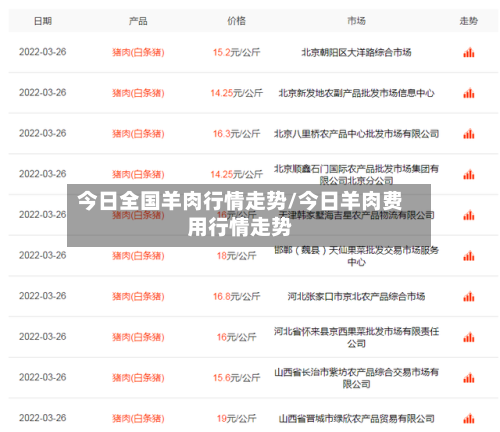Click market name 河北张家口市京北农产品综合市场
This screenshot has width=500, height=432.
click(356, 296)
